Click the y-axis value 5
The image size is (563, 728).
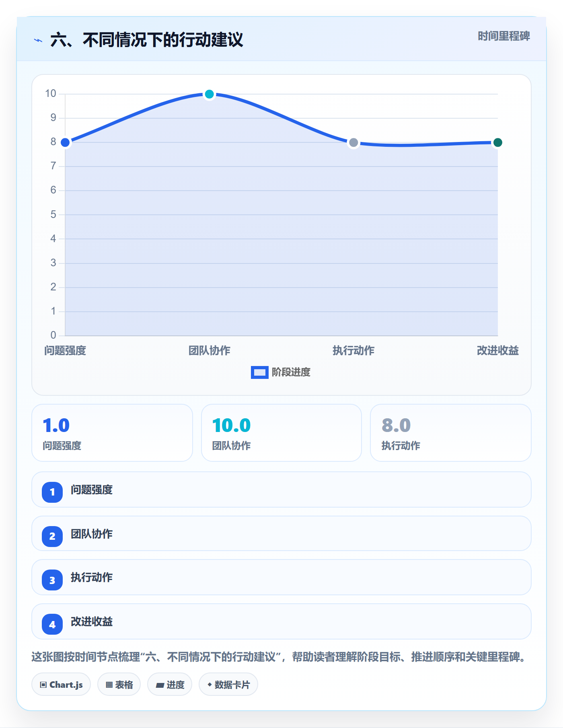pos(53,214)
